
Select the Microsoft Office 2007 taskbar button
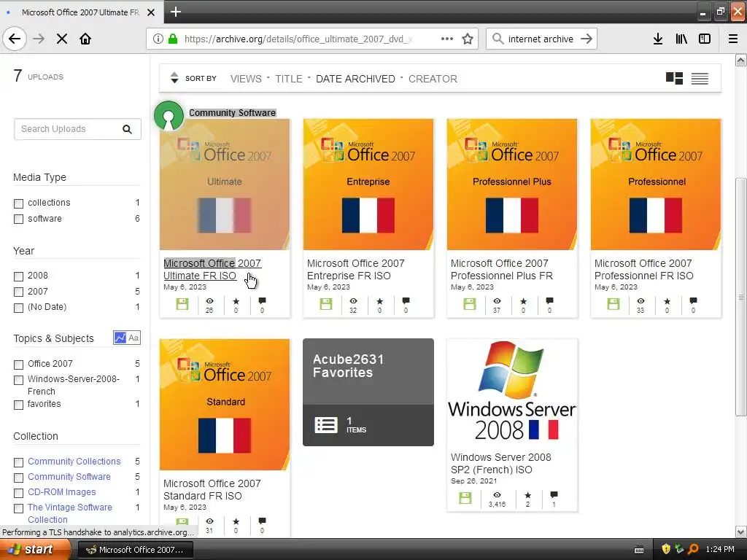(135, 550)
